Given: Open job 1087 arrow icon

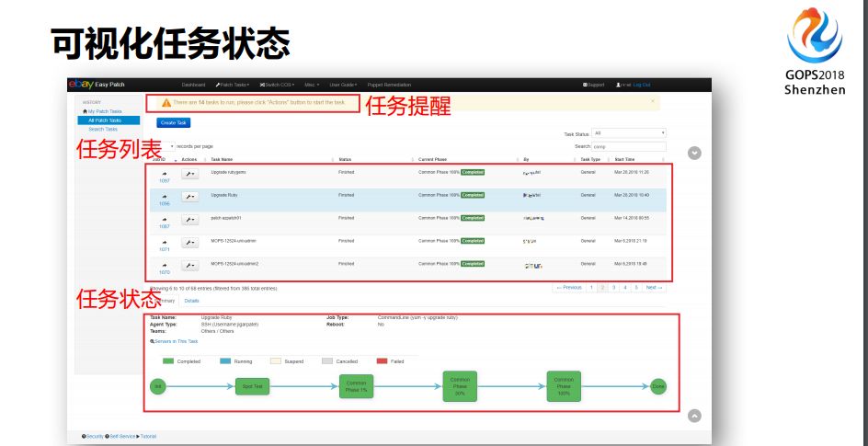Looking at the screenshot, I should [x=165, y=220].
